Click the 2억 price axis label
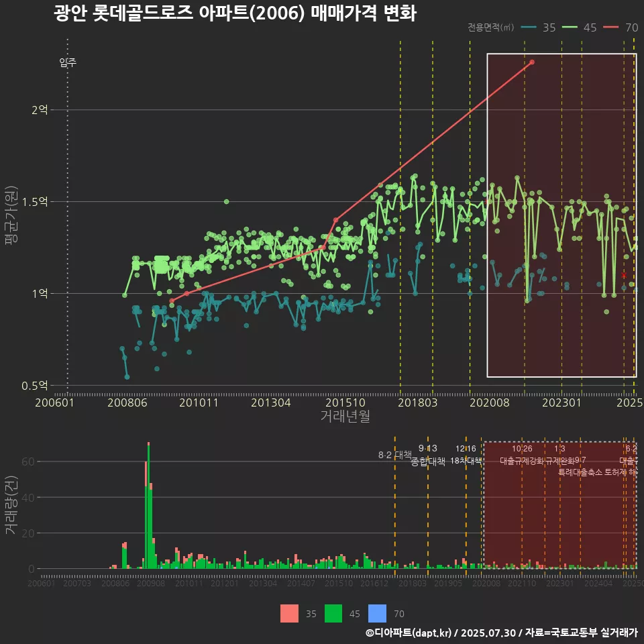This screenshot has height=644, width=644. click(x=40, y=109)
